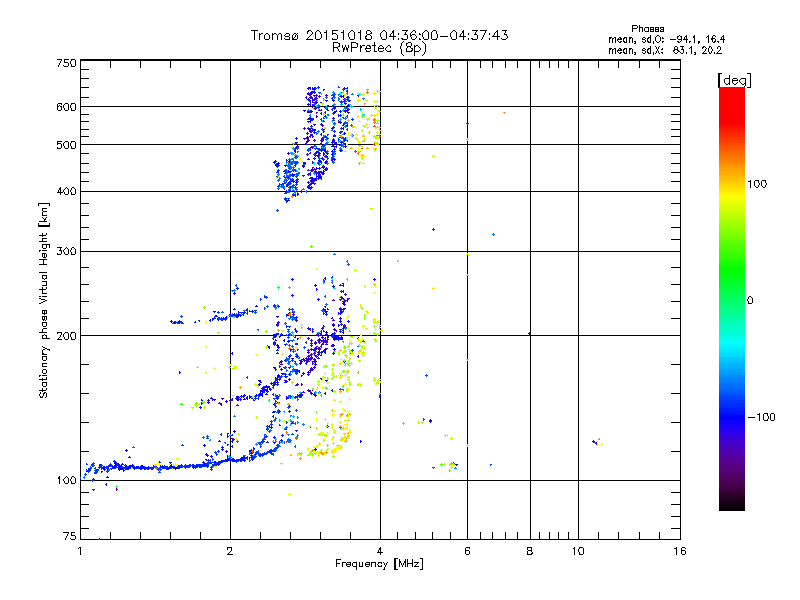This screenshot has height=600, width=800.
Task: Click the '[deg]' colorbar unit label
Action: [x=734, y=81]
